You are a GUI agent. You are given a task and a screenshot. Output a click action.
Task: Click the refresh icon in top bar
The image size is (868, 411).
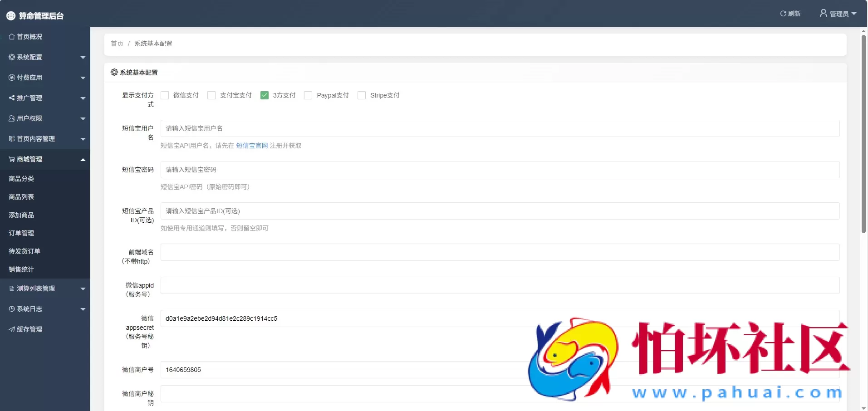[x=783, y=14]
